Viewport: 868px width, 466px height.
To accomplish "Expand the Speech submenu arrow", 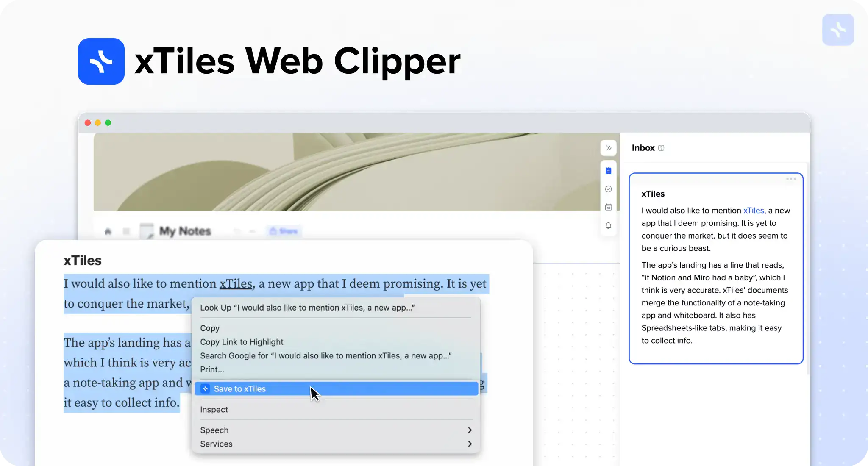I will [x=470, y=430].
